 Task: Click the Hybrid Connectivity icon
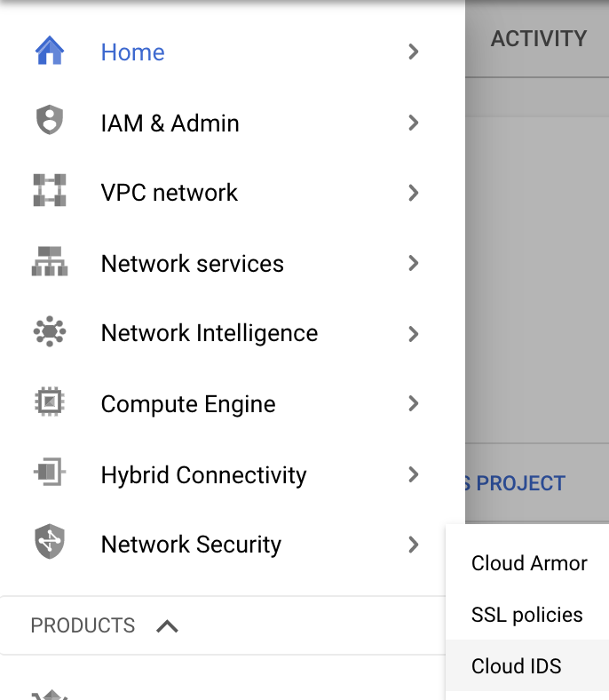click(50, 473)
